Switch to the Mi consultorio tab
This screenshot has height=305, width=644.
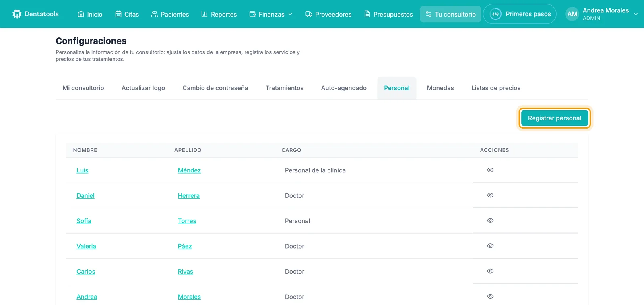point(83,88)
